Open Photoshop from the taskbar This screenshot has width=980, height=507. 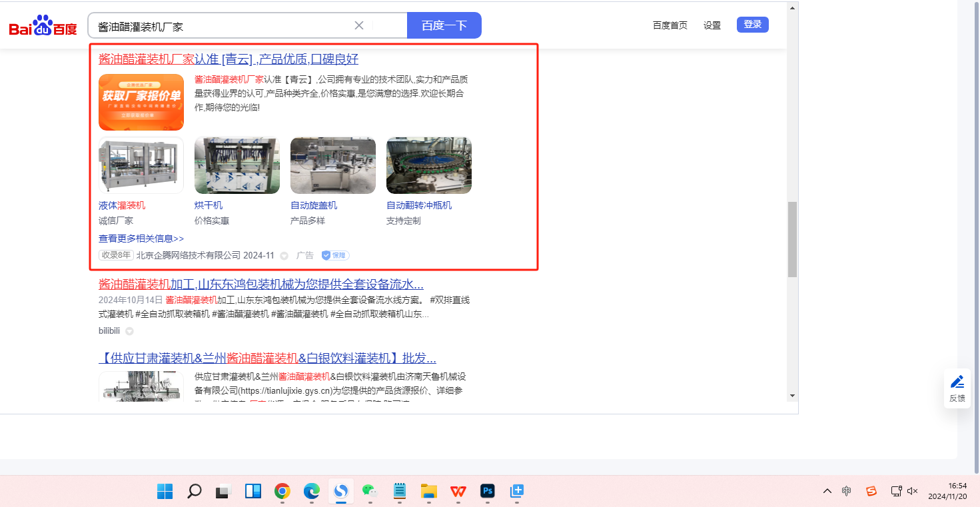[488, 492]
